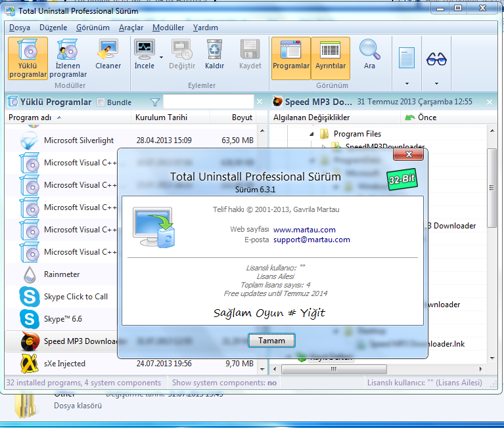Open the Yardım menu
The image size is (504, 428).
[206, 28]
